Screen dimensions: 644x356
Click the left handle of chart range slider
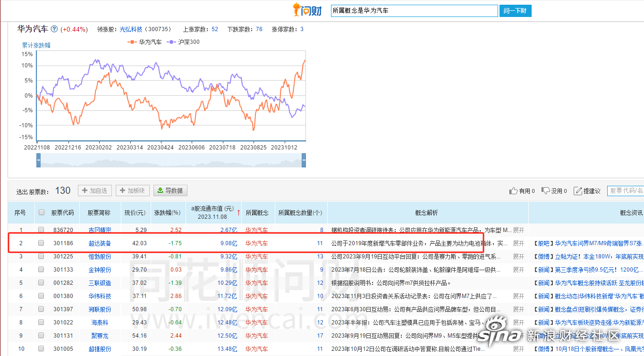coord(39,160)
